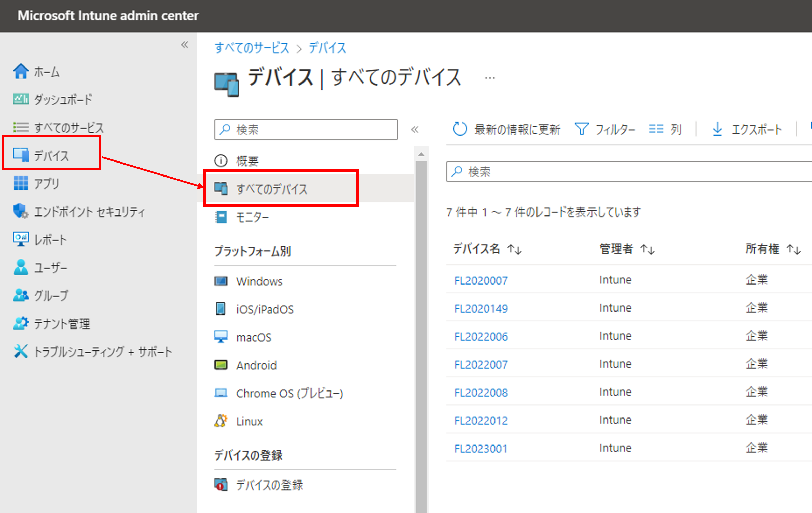Image resolution: width=812 pixels, height=513 pixels.
Task: Click the Linux penguin icon
Action: [221, 421]
